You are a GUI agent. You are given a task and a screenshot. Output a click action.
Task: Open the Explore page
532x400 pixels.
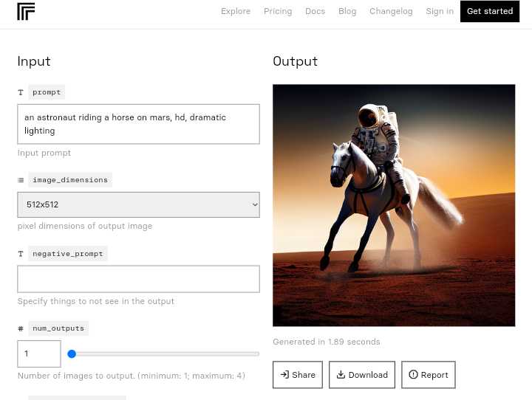coord(236,11)
